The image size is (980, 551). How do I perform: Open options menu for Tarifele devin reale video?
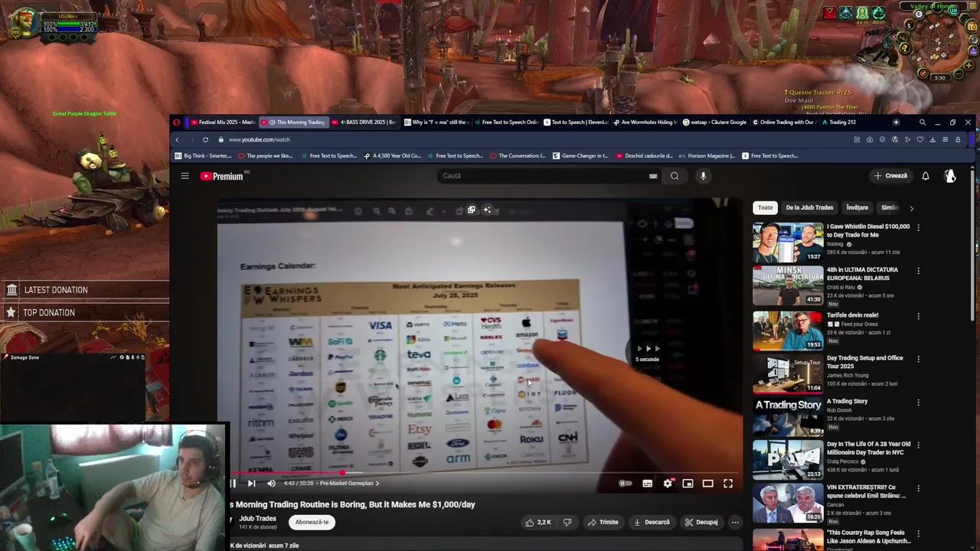point(918,316)
